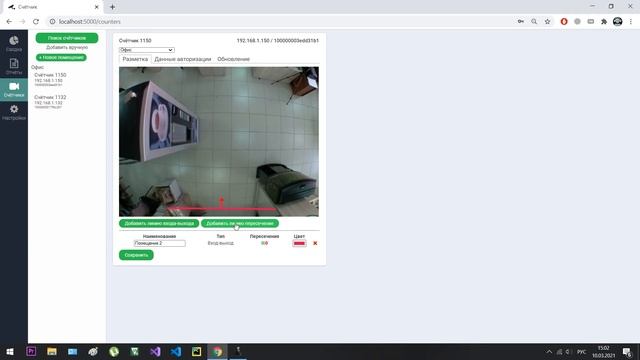Viewport: 640px width, 360px height.
Task: Open the Офис room dropdown
Action: (x=147, y=50)
